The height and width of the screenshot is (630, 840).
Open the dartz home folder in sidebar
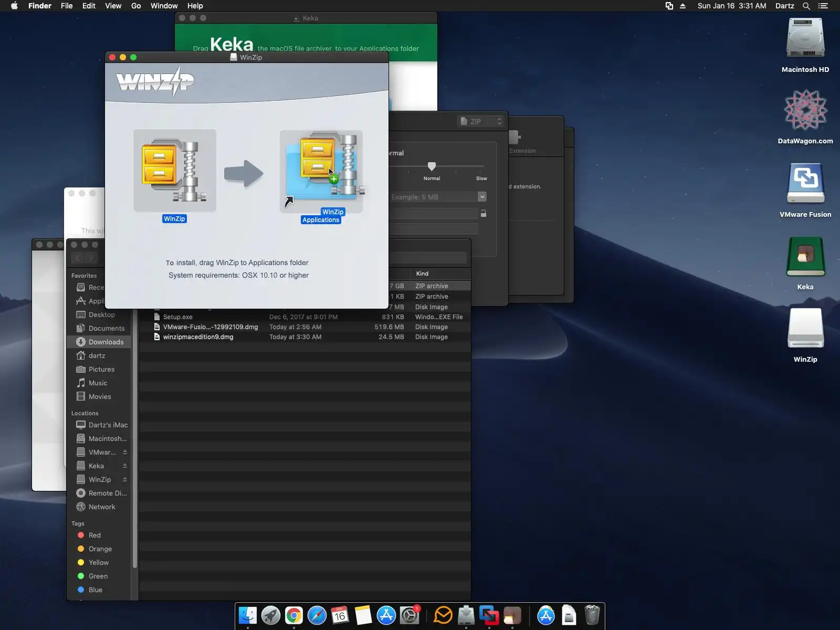pyautogui.click(x=99, y=355)
